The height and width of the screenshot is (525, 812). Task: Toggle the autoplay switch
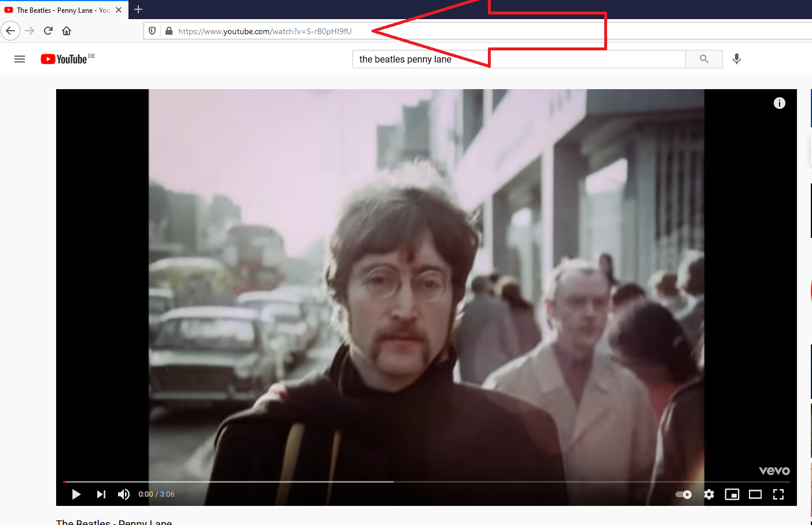[684, 494]
